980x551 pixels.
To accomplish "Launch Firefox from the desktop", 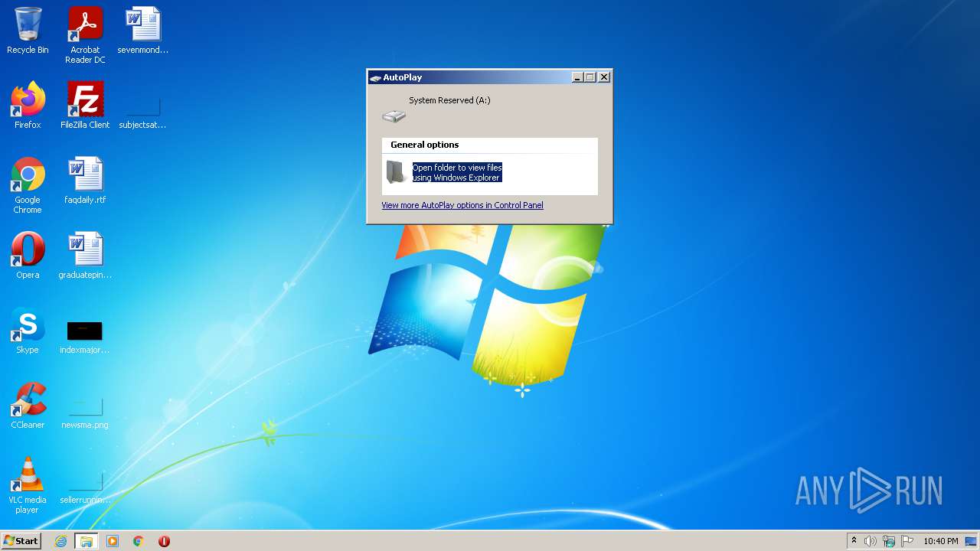I will tap(28, 106).
